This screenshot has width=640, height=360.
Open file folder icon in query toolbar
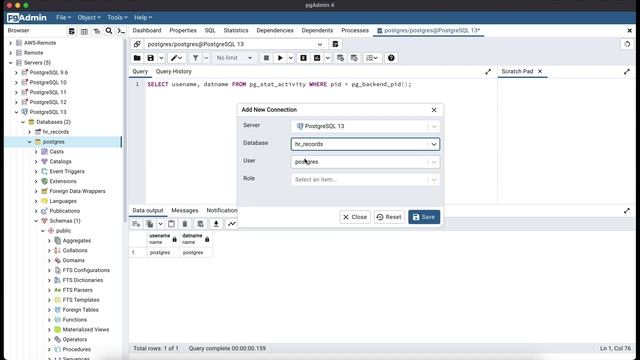(137, 58)
